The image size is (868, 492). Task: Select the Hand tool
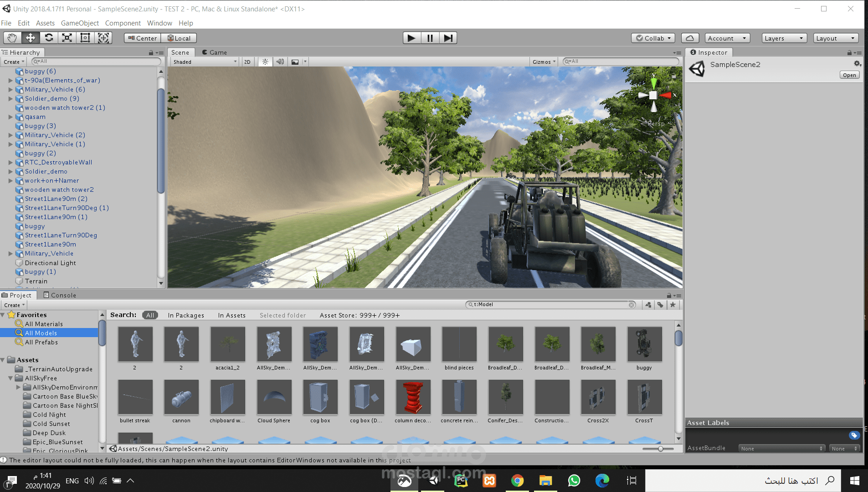12,38
